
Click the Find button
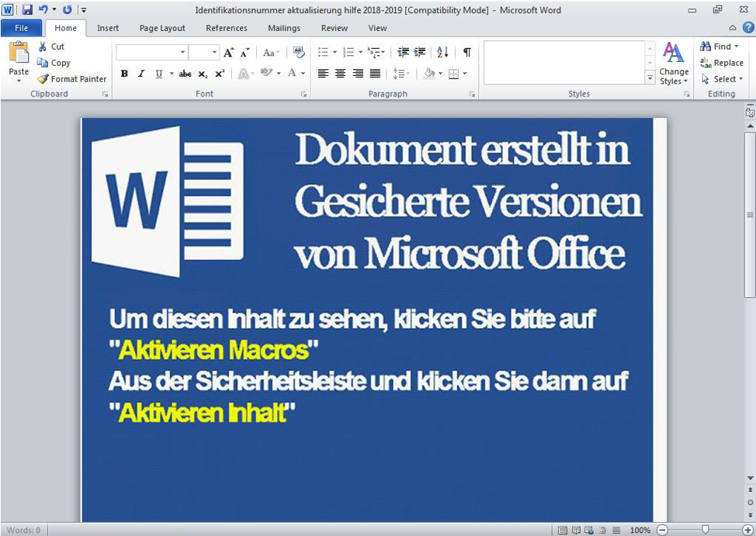[719, 47]
